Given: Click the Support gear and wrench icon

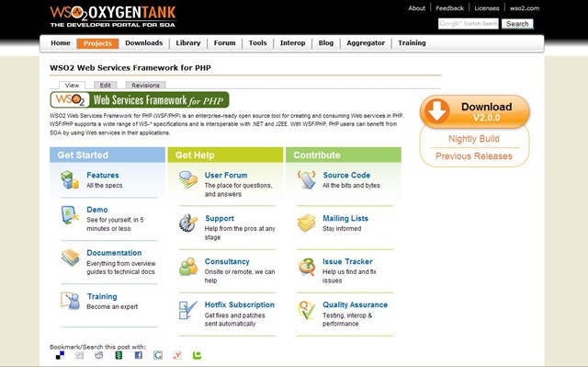Looking at the screenshot, I should point(188,223).
